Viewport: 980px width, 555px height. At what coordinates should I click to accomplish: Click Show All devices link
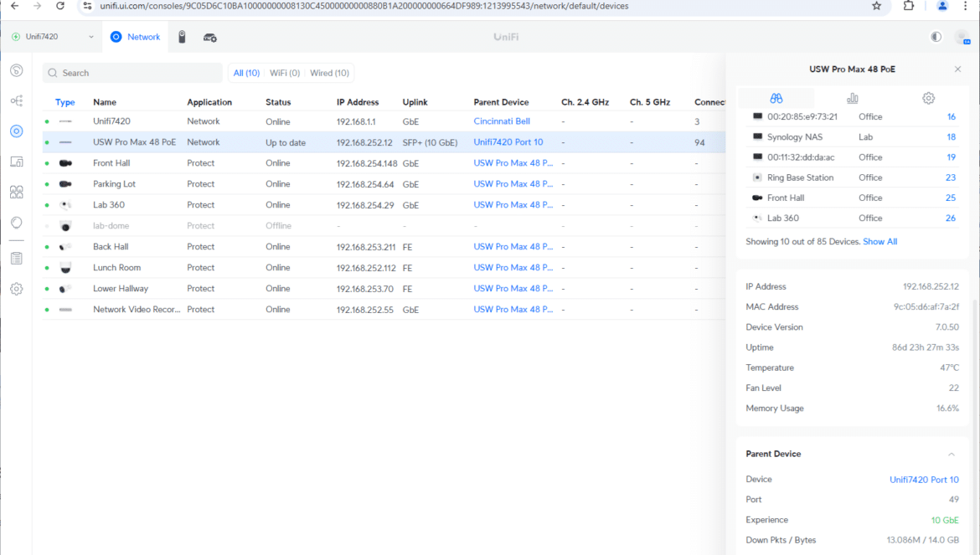[880, 242]
